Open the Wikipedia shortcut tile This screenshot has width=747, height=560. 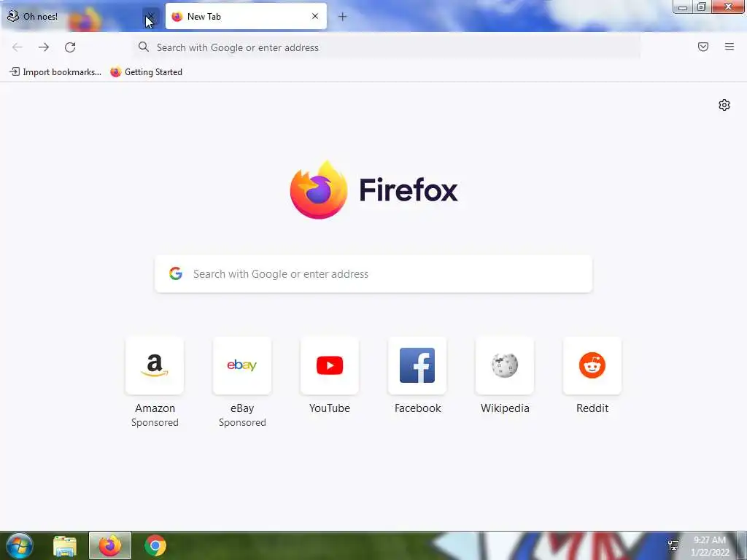point(505,366)
